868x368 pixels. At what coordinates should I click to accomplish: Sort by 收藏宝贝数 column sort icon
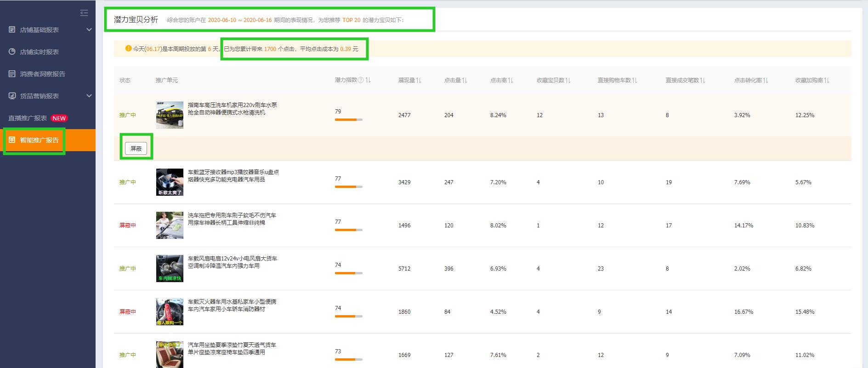(568, 80)
